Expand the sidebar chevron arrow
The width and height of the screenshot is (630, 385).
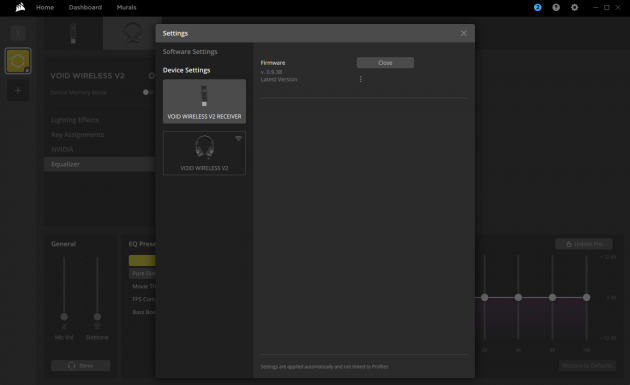[18, 33]
